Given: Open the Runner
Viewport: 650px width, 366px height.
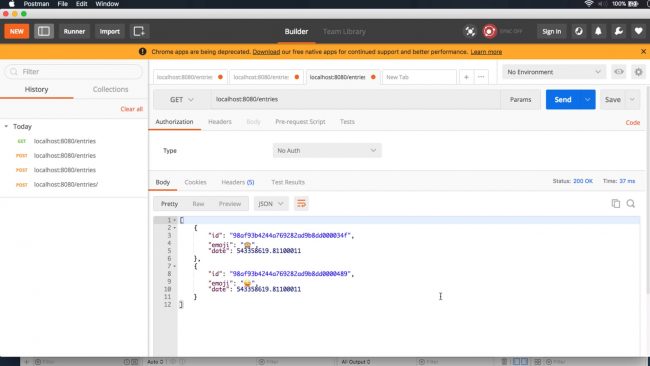Looking at the screenshot, I should tap(74, 32).
